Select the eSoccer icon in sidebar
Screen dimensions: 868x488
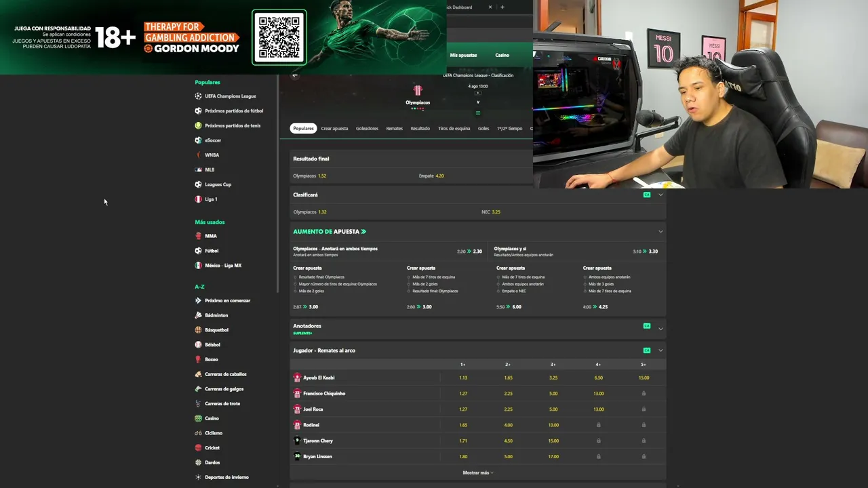pos(198,140)
